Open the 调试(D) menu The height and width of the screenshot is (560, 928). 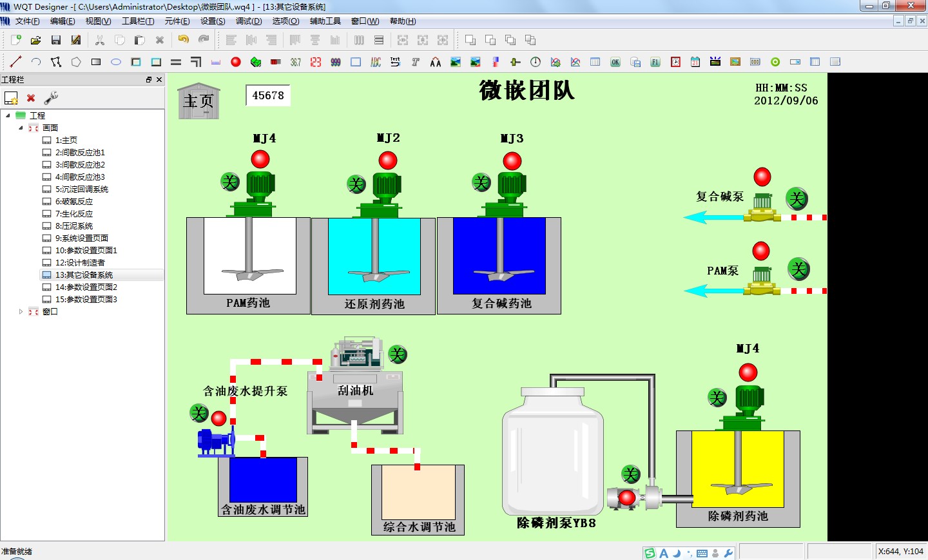(249, 21)
